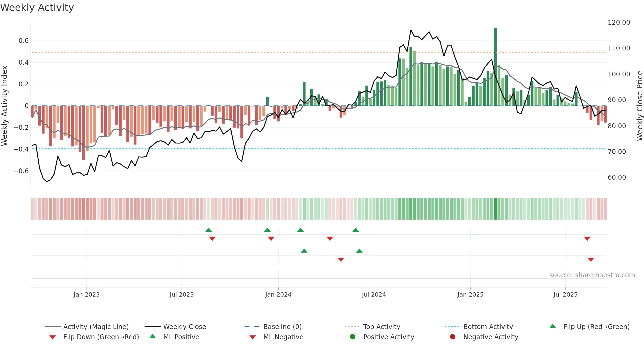Click the ML Positive triangle in June 2024
This screenshot has height=362, width=644.
(x=359, y=251)
